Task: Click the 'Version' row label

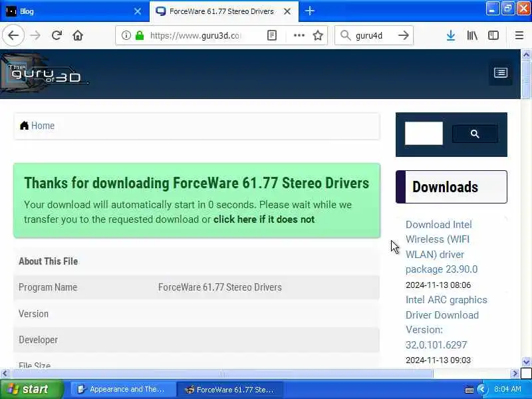Action: 33,314
